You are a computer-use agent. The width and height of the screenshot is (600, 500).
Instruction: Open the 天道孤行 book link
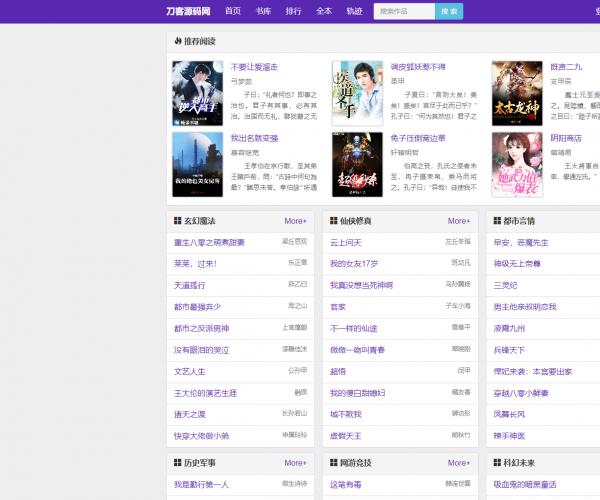(x=190, y=285)
